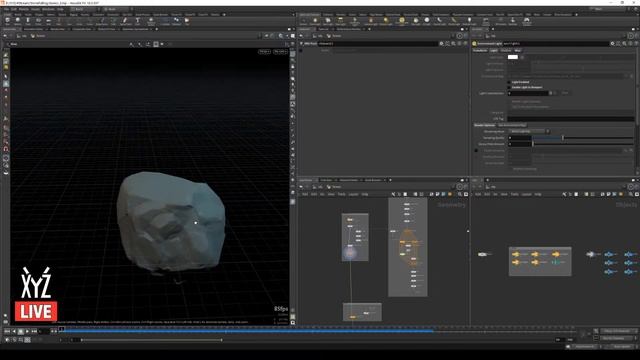Toggle the pin on Environment Light parameter pane
Screen dimensions: 640x360
tap(630, 36)
